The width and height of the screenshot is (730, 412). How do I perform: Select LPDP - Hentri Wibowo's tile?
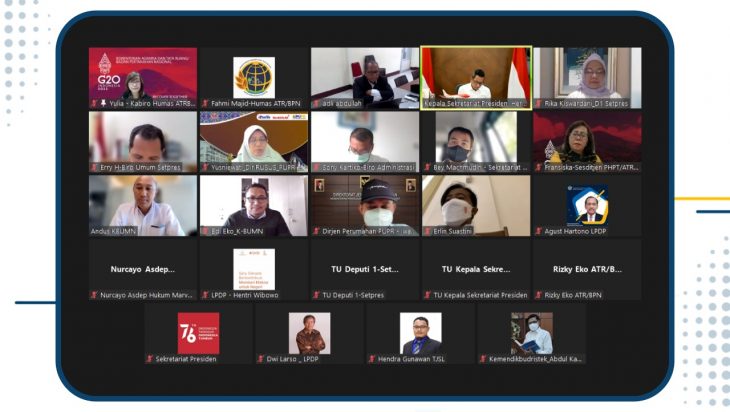[253, 269]
